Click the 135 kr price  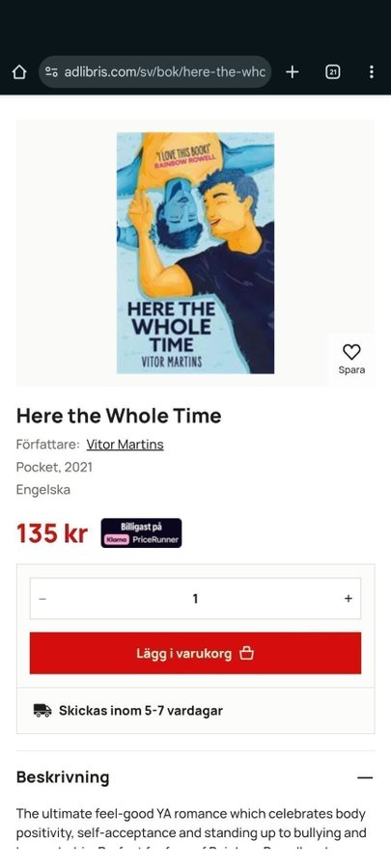[x=52, y=533]
